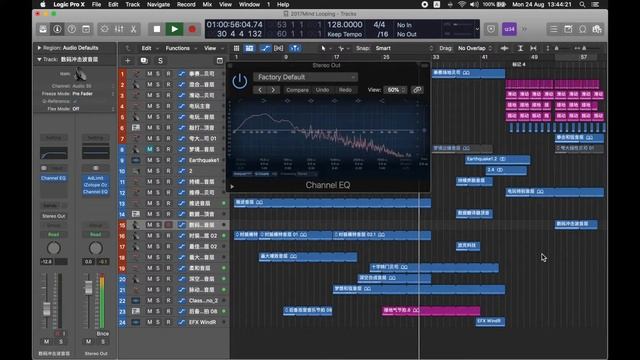Screen dimensions: 640x360
Task: Open the Track menu in menu bar
Action: [133, 4]
